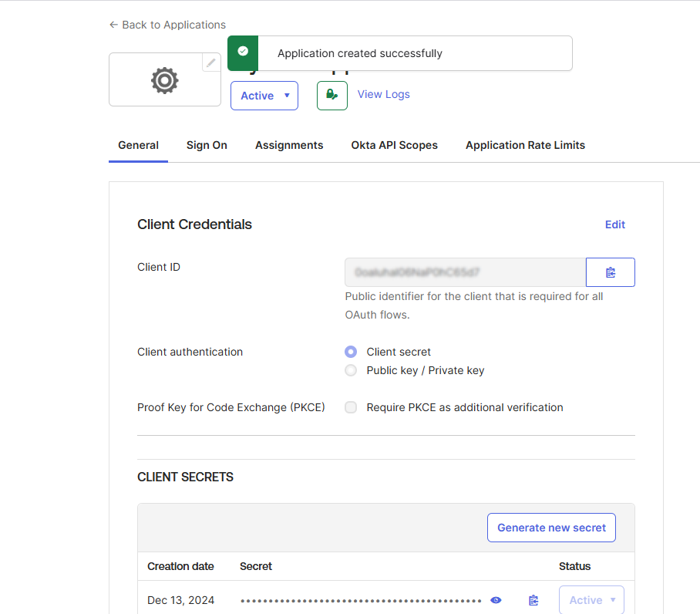This screenshot has width=700, height=614.
Task: Click Edit link in Client Credentials
Action: point(614,224)
